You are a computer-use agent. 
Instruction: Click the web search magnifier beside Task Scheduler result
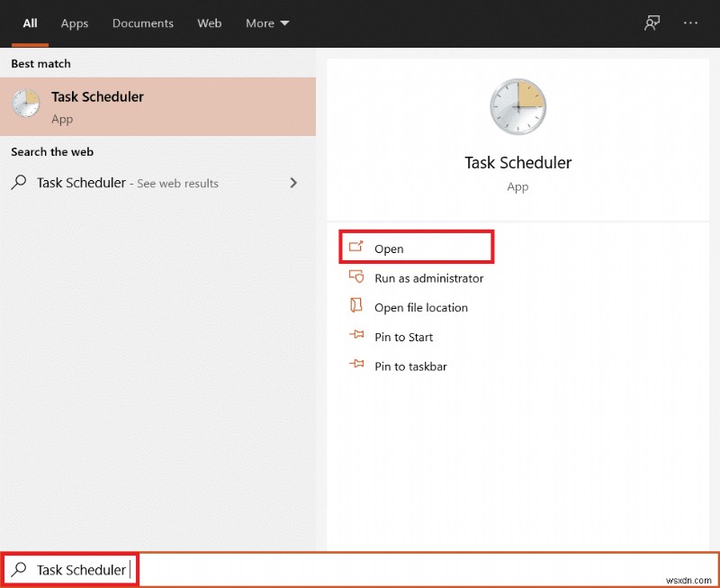click(x=19, y=183)
